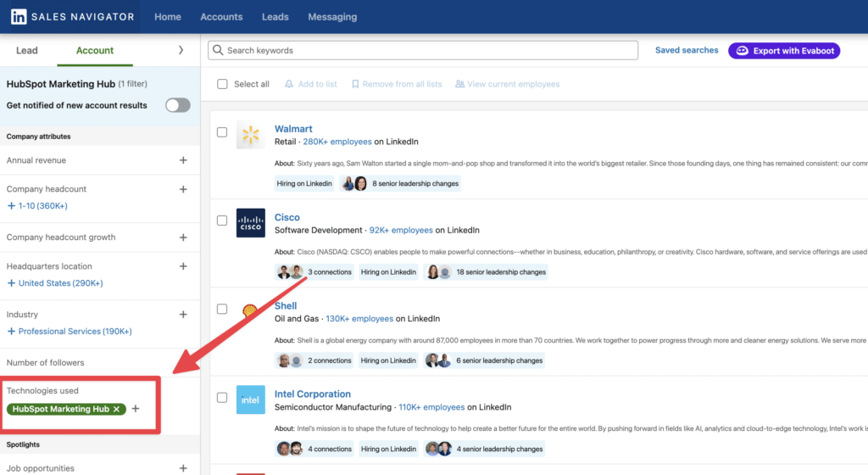
Task: View Walmart 280K+ employees
Action: 337,142
